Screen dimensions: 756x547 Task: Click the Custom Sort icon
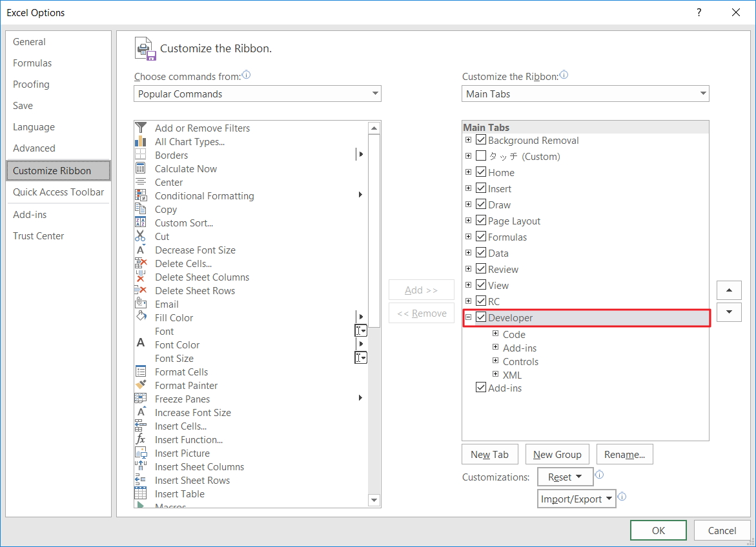click(140, 222)
